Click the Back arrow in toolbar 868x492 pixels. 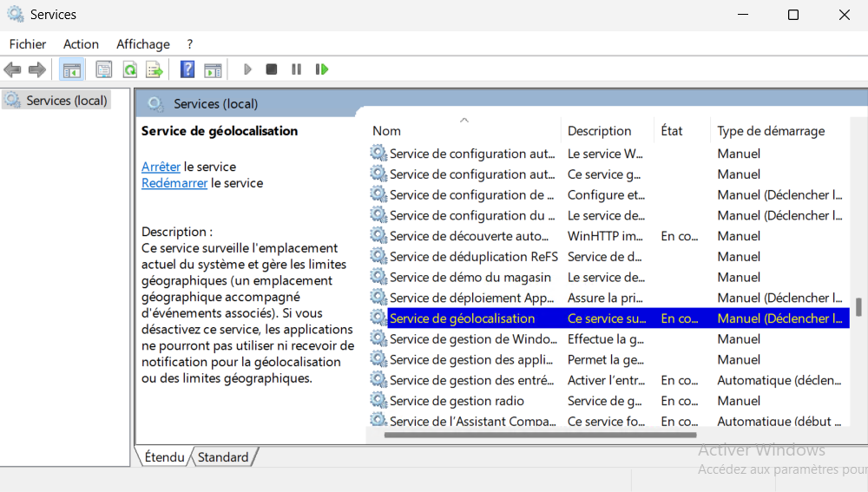point(12,69)
